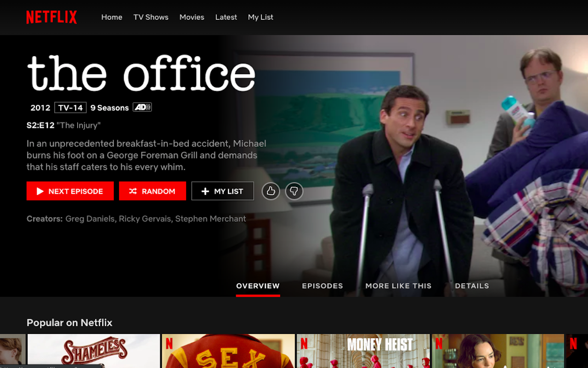Open the Latest section
Image resolution: width=588 pixels, height=368 pixels.
pos(226,17)
